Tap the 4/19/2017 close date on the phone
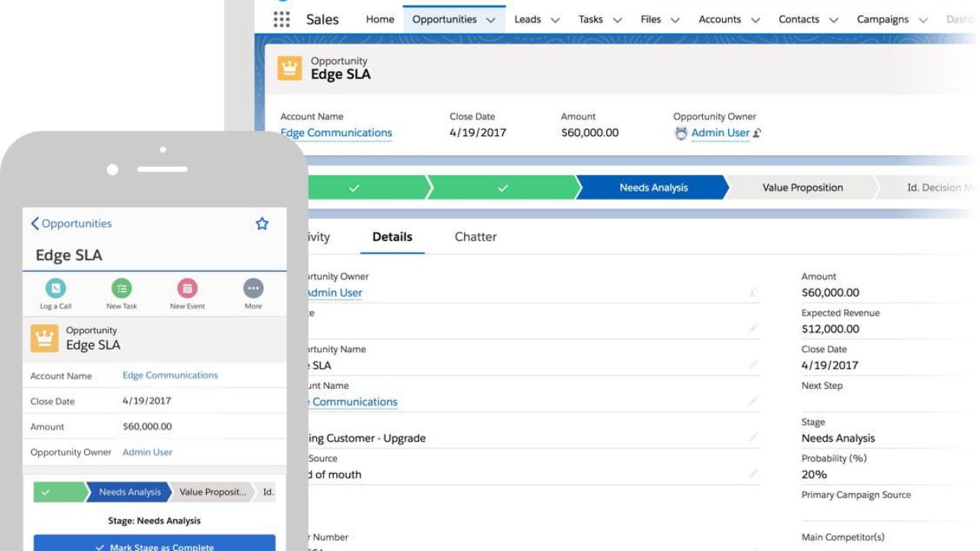 pos(147,401)
